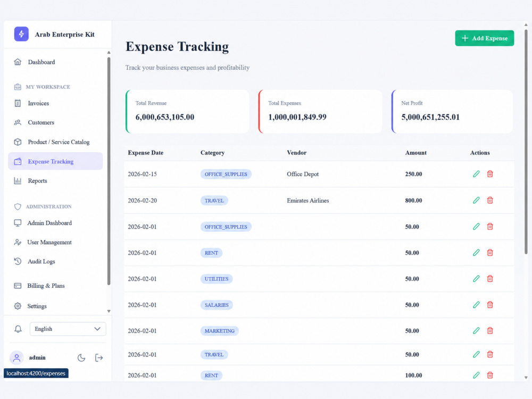Edit the MARKETING expense row
This screenshot has height=399, width=532.
click(476, 330)
